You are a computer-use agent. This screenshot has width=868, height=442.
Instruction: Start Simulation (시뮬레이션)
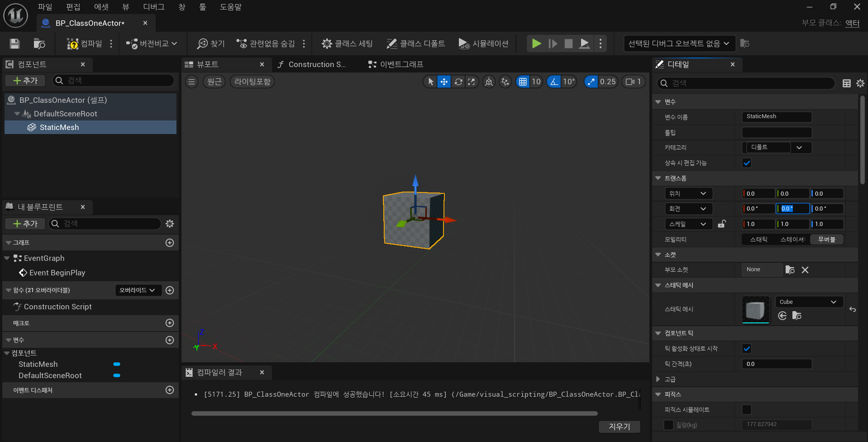point(483,43)
